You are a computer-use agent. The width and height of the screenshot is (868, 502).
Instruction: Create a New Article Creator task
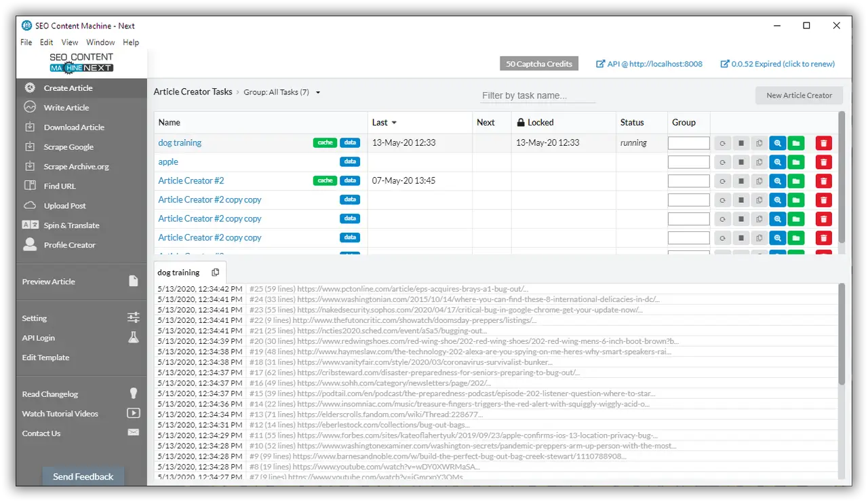(x=799, y=95)
